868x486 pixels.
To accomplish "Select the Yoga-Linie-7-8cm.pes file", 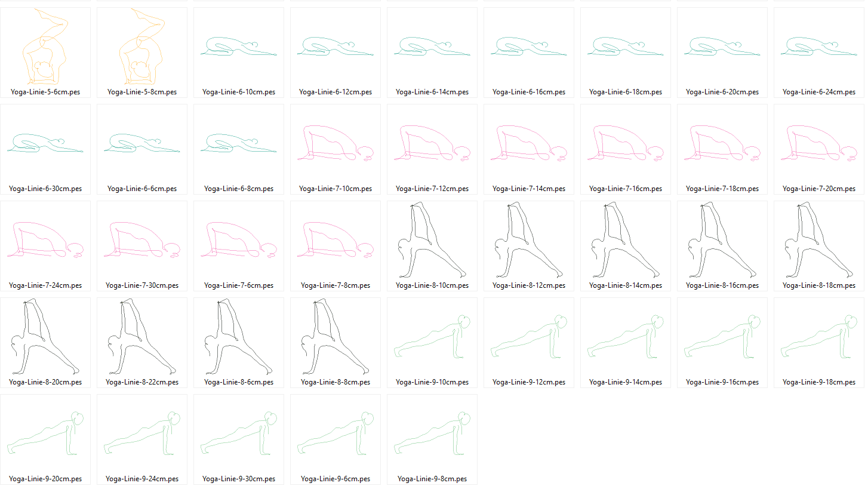I will click(335, 246).
